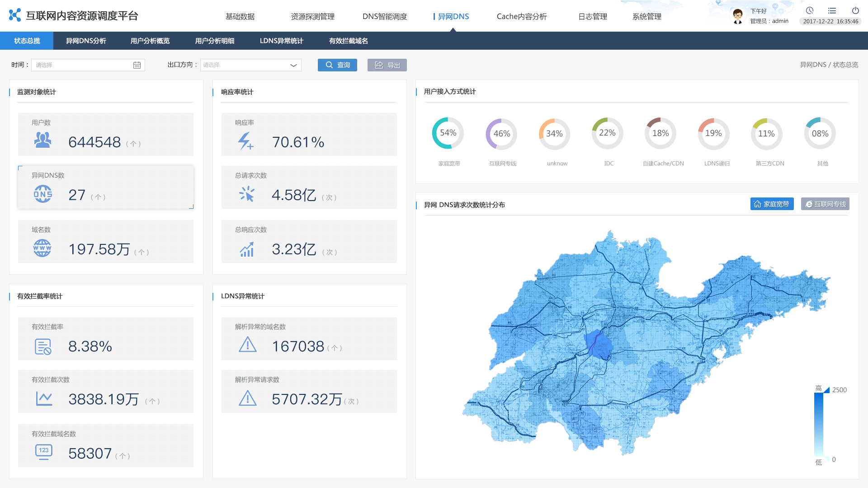Viewport: 868px width, 488px height.
Task: Click the 域名数 globe icon
Action: tap(41, 248)
